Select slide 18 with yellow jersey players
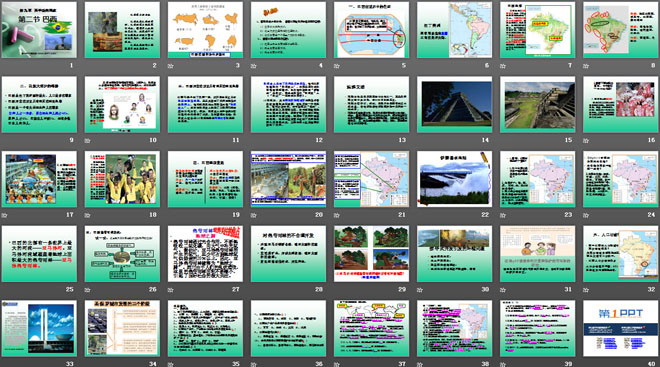The height and width of the screenshot is (367, 660). coord(122,179)
